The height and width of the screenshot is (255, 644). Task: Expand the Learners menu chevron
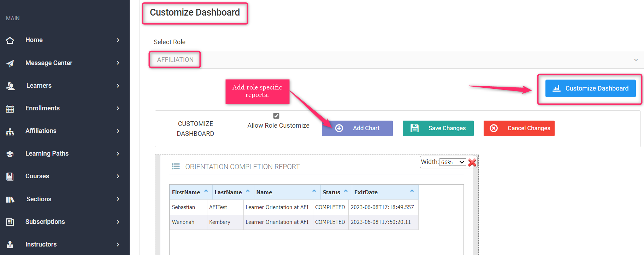tap(118, 86)
